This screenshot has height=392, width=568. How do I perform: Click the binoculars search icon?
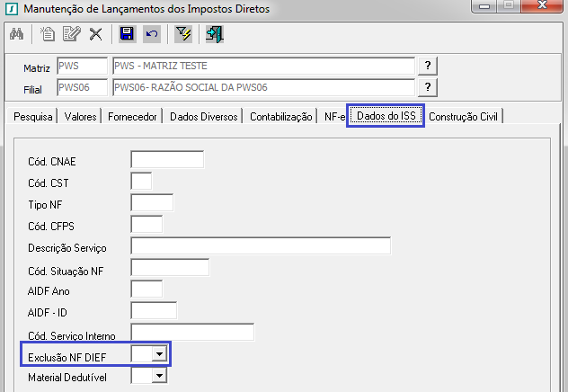pyautogui.click(x=17, y=34)
